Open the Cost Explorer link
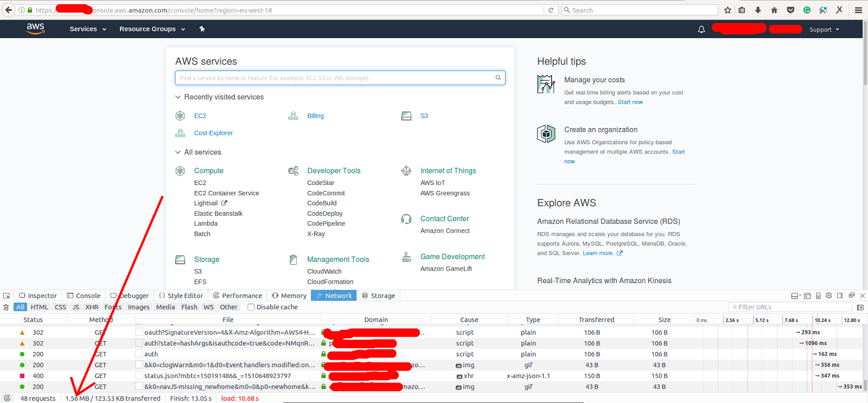 coord(213,133)
